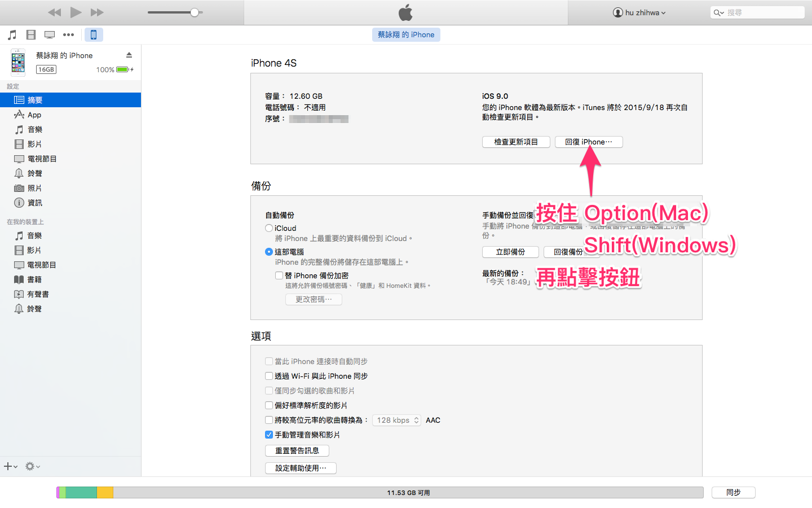Open 書籍 under 在我的裝置上
Screen dimensions: 812x508
(70, 279)
